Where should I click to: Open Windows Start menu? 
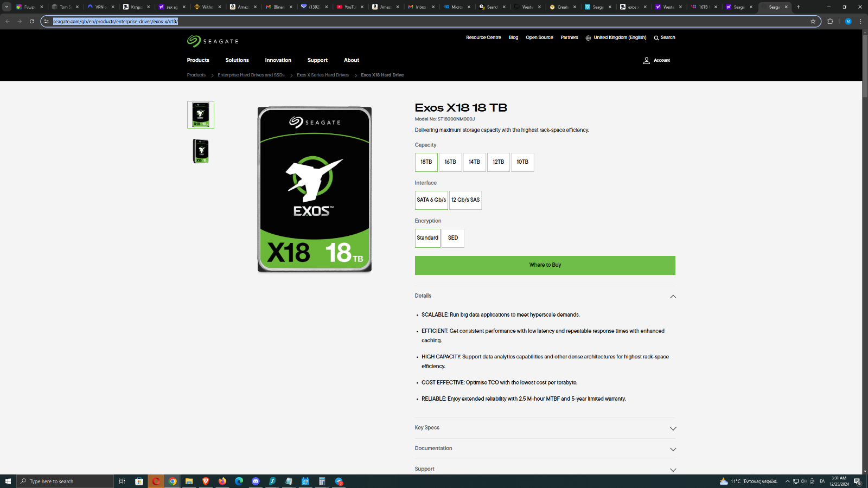click(8, 481)
